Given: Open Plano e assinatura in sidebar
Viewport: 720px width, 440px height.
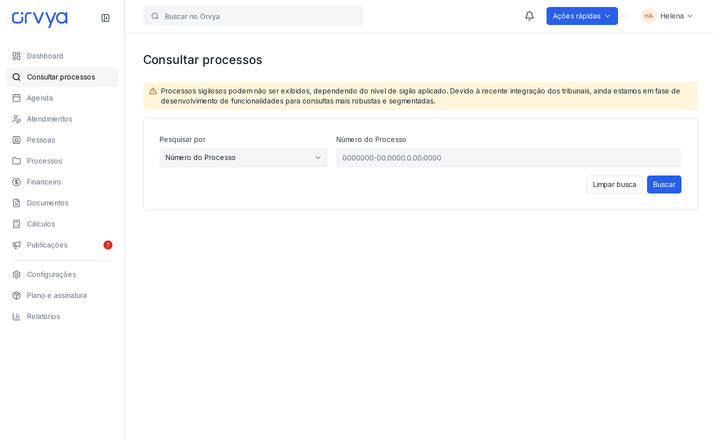Looking at the screenshot, I should click(62, 295).
